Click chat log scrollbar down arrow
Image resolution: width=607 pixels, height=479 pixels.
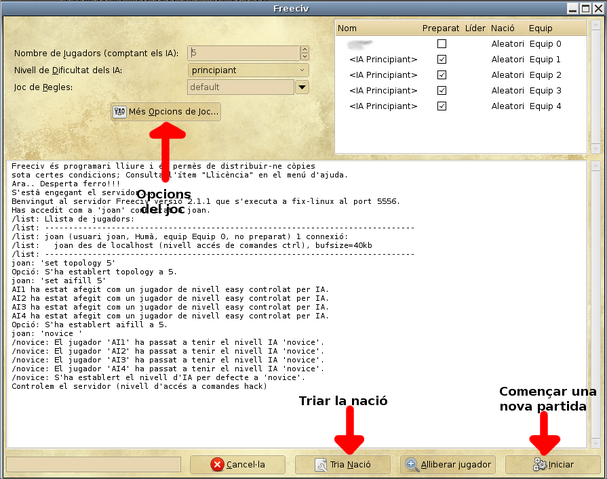pos(596,443)
